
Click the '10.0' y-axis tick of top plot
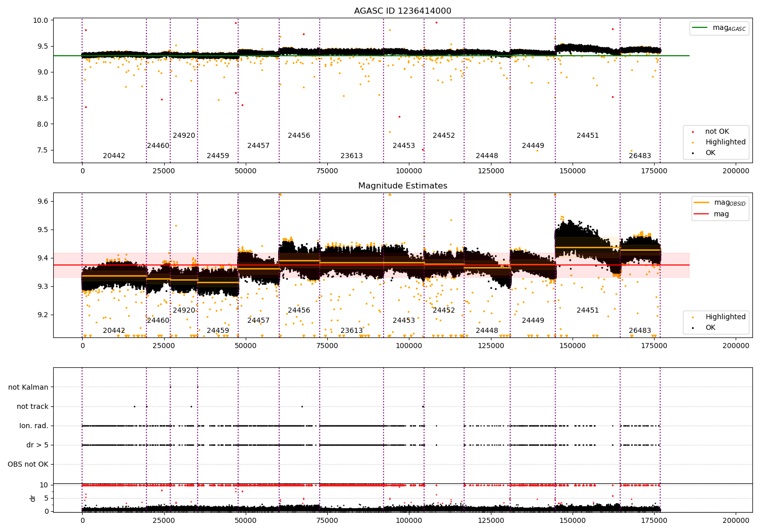pos(42,20)
